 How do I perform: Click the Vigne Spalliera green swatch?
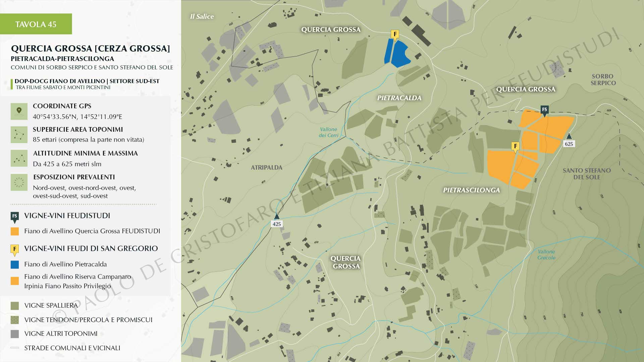pyautogui.click(x=15, y=306)
